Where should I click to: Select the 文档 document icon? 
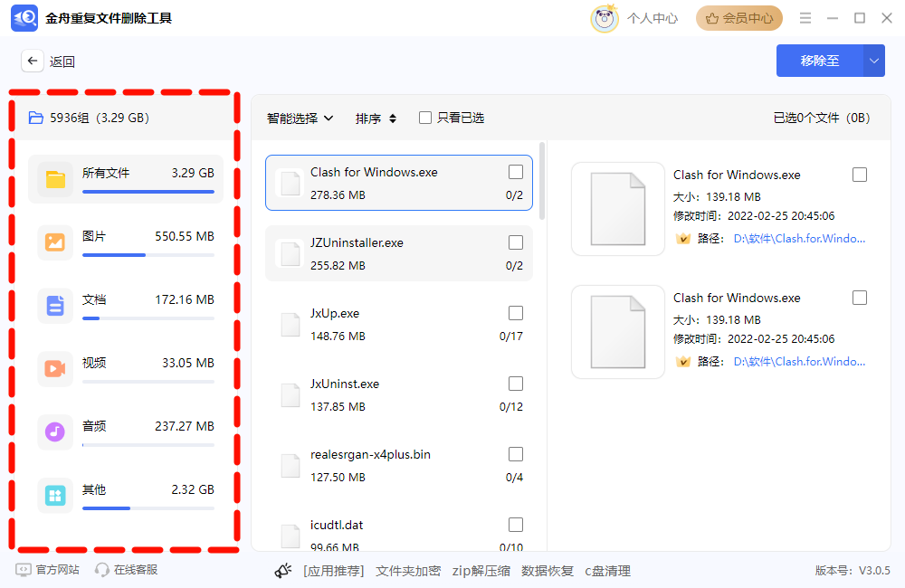pos(55,305)
